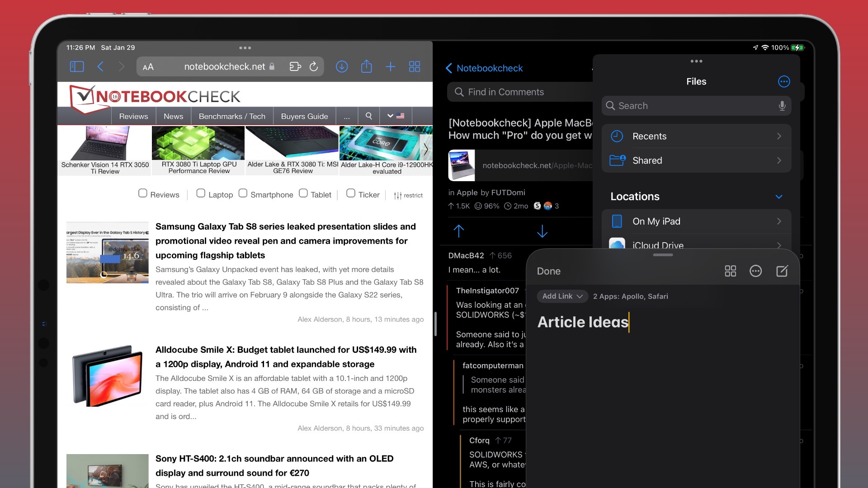Enable the Tablet filter checkbox

pos(303,193)
